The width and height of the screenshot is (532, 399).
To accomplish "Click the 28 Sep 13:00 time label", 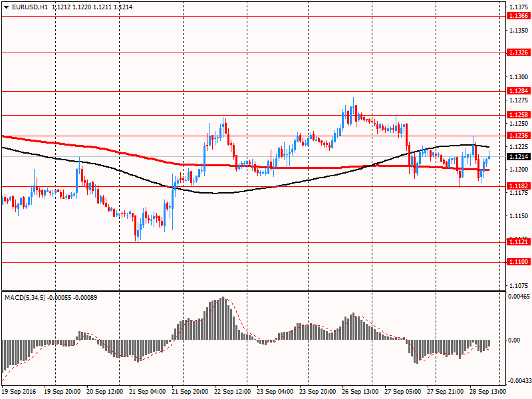I will pos(488,392).
